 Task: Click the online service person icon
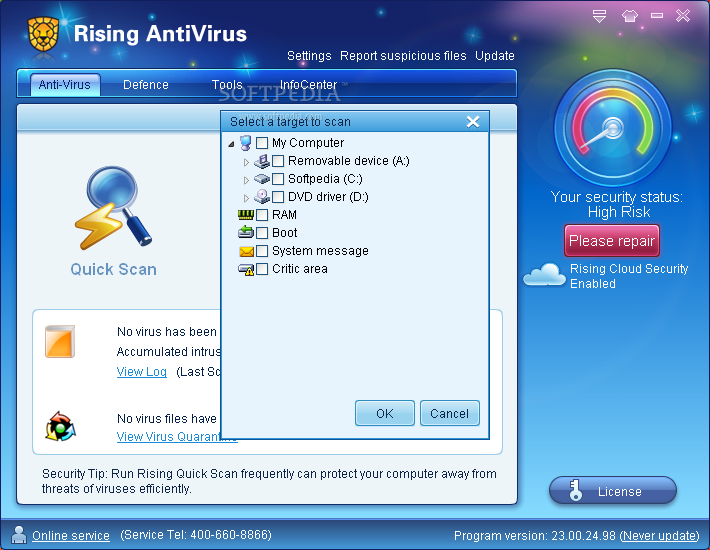click(19, 535)
